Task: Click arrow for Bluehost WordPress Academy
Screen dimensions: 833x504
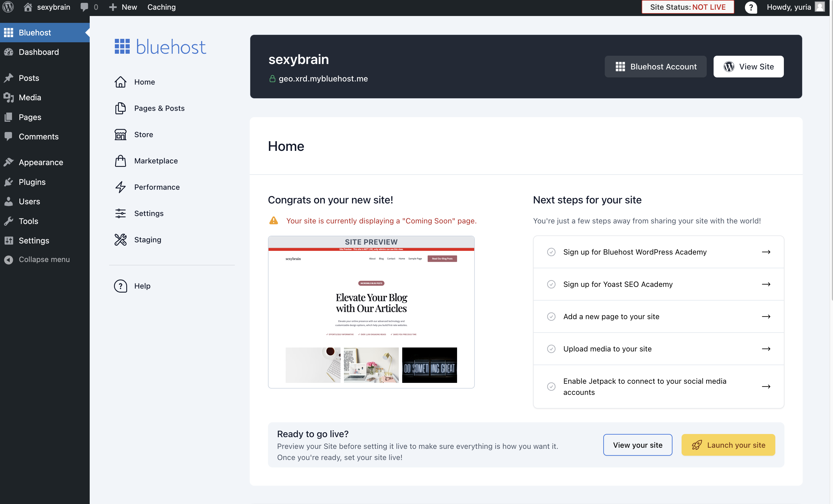Action: tap(766, 252)
